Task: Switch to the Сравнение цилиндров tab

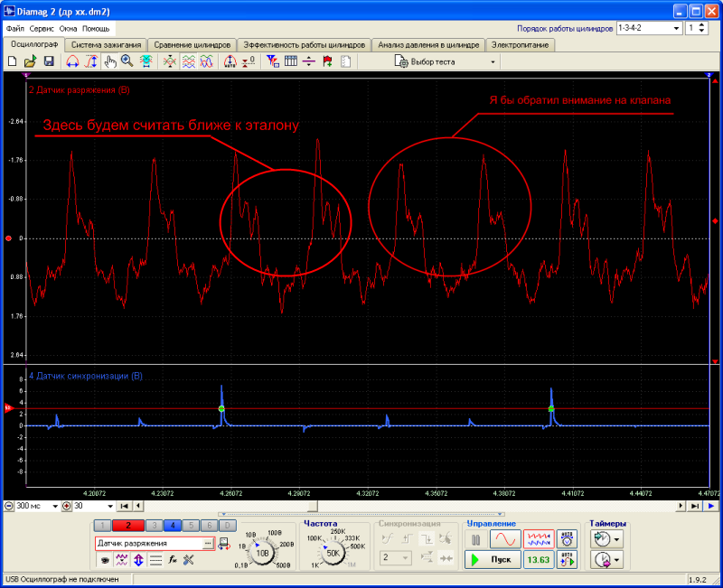Action: [x=192, y=45]
